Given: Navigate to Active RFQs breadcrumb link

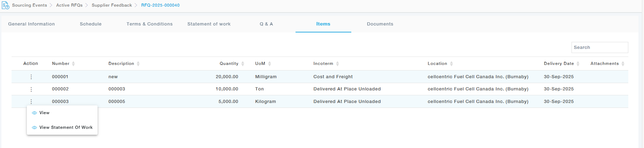Looking at the screenshot, I should [x=69, y=5].
